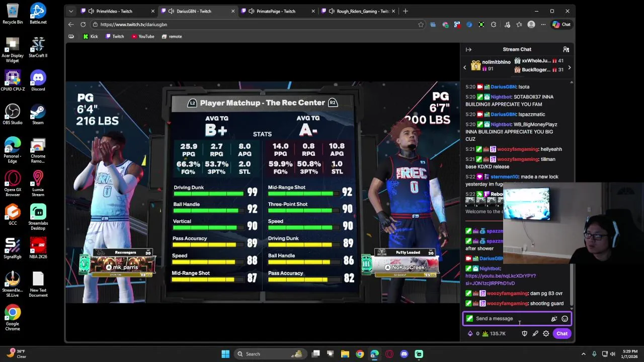Click the Windows taskbar Search box
644x362 pixels.
pyautogui.click(x=271, y=354)
